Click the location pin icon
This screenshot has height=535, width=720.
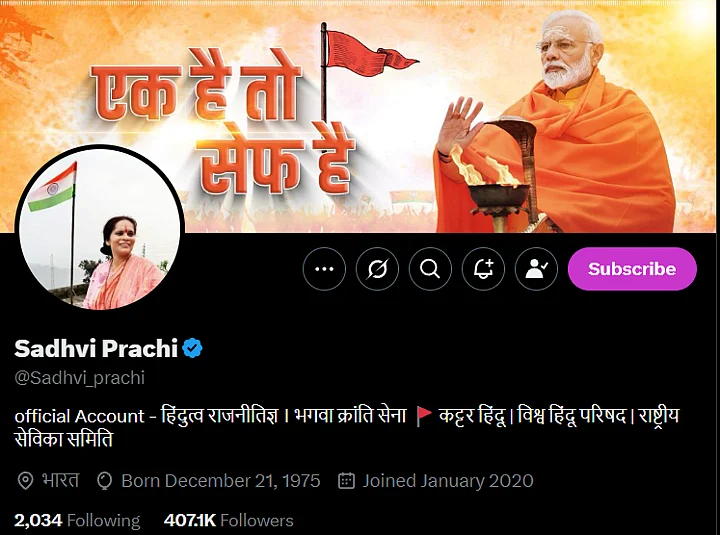point(25,481)
